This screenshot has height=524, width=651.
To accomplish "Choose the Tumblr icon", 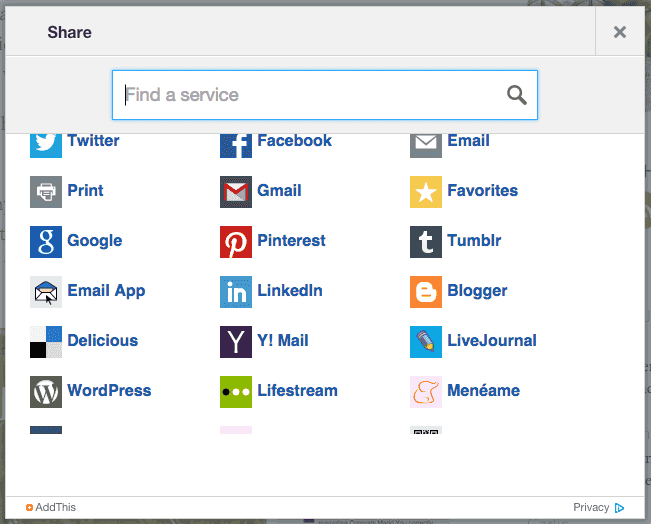I will click(426, 242).
